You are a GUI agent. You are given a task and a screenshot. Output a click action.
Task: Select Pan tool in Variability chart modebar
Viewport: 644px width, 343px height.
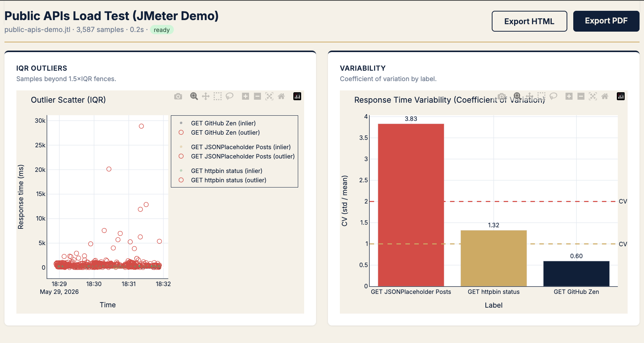pos(529,96)
